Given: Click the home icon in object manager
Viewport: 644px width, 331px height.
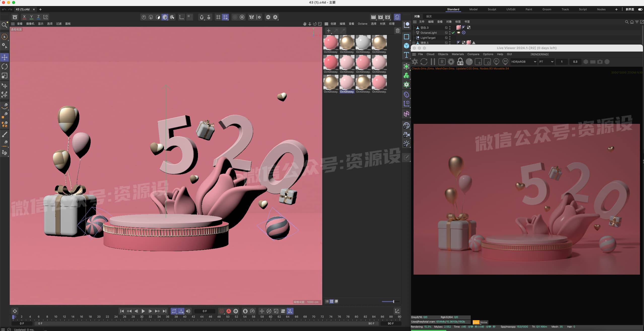Looking at the screenshot, I should [x=632, y=22].
